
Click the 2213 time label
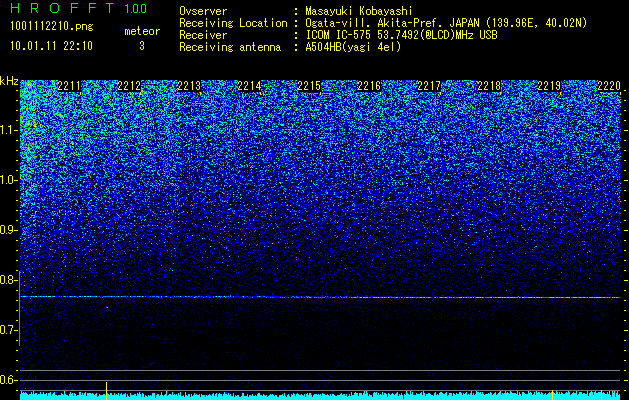(x=189, y=86)
